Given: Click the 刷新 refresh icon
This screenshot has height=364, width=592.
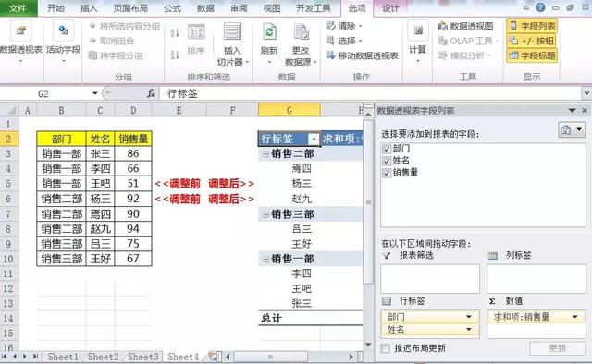Looking at the screenshot, I should tap(269, 31).
